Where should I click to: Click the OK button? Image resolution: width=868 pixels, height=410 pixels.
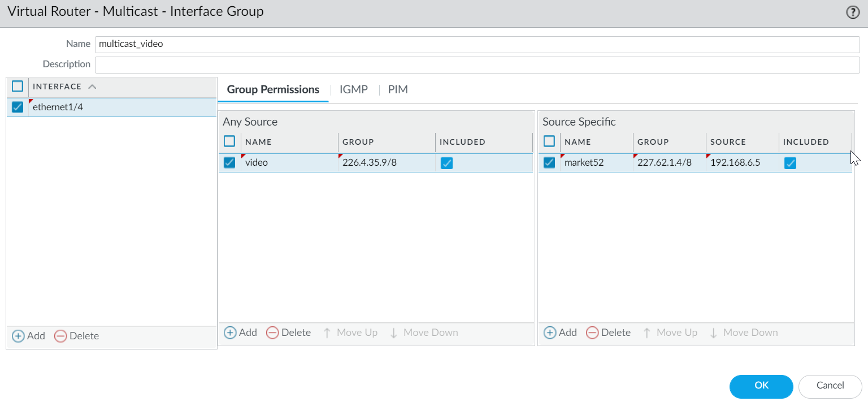tap(761, 386)
